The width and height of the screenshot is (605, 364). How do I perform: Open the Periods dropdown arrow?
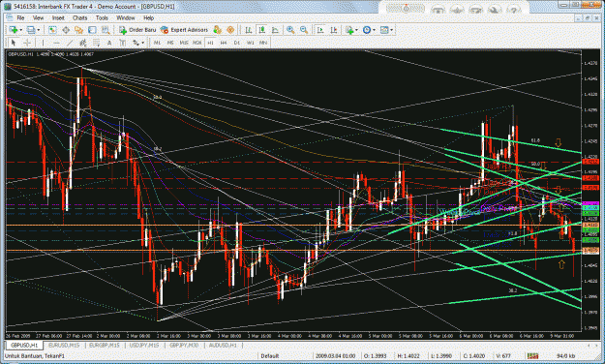(x=374, y=30)
